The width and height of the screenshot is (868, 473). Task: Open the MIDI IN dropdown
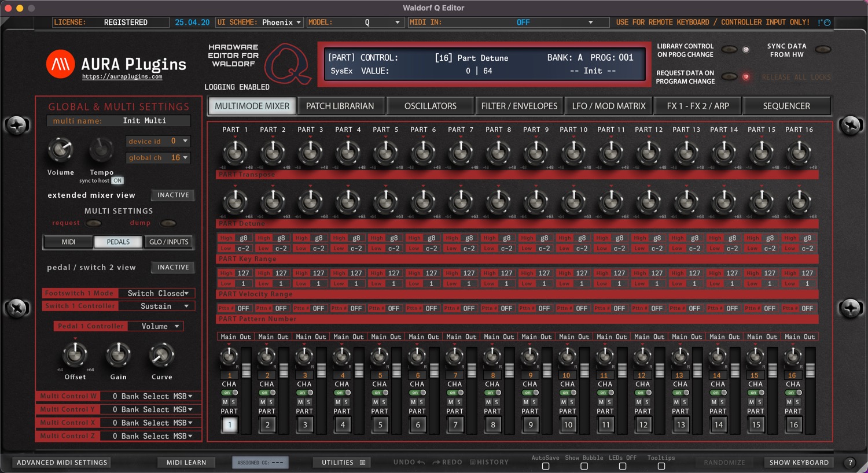click(x=509, y=23)
